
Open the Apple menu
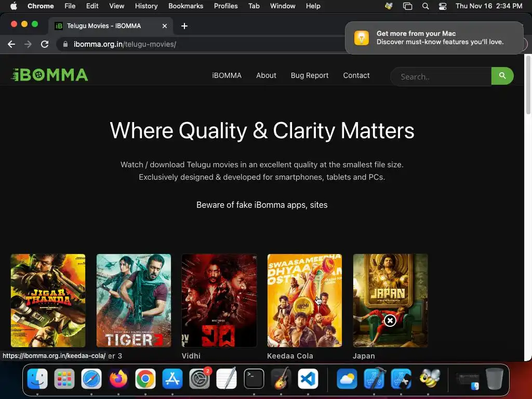pyautogui.click(x=14, y=6)
